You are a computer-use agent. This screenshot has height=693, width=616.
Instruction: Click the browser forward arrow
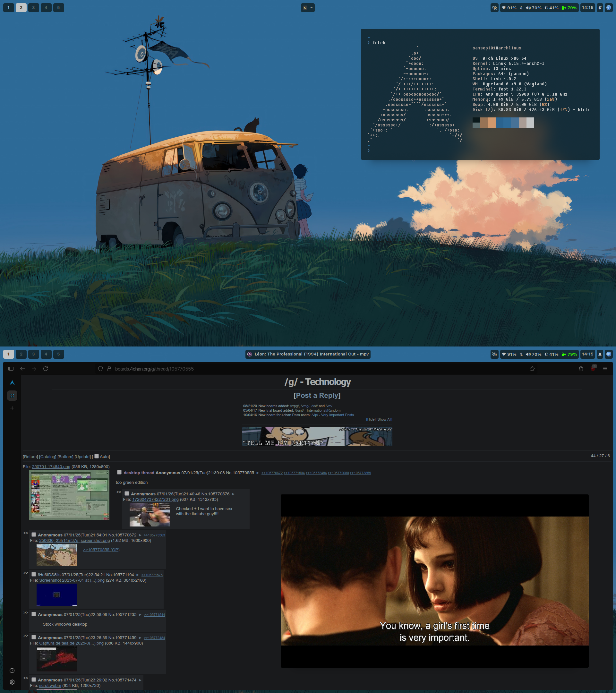34,369
